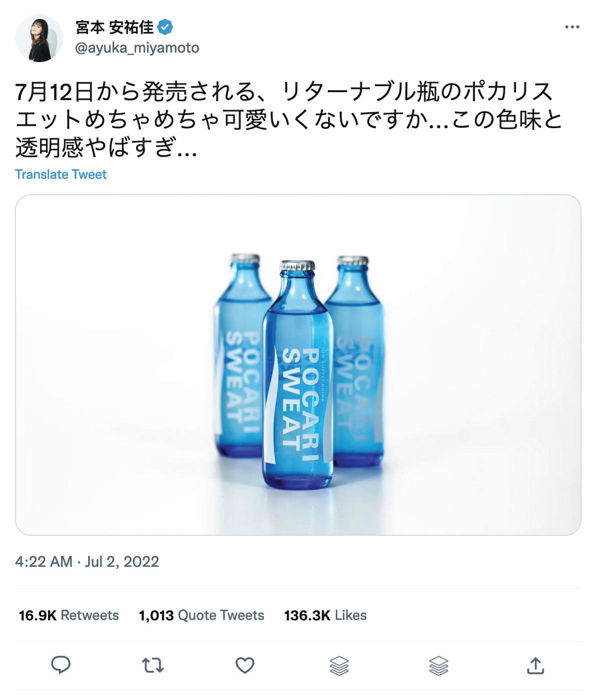Click the blue verified badge

(166, 27)
